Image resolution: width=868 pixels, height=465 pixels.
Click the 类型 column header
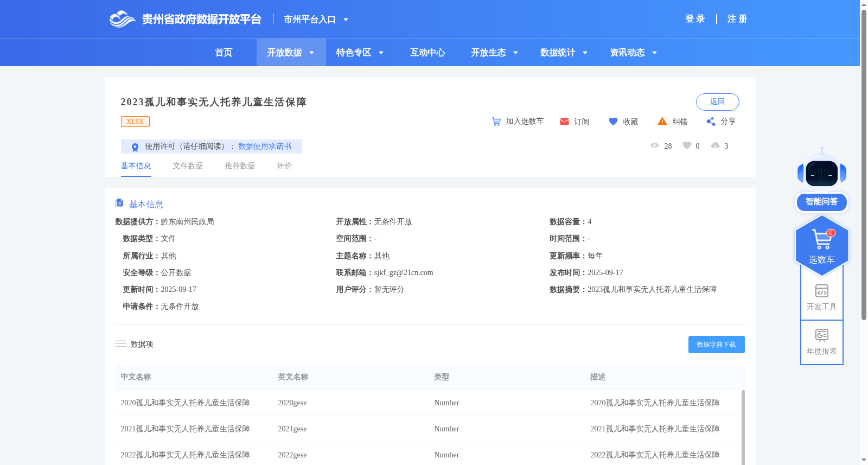[x=442, y=377]
